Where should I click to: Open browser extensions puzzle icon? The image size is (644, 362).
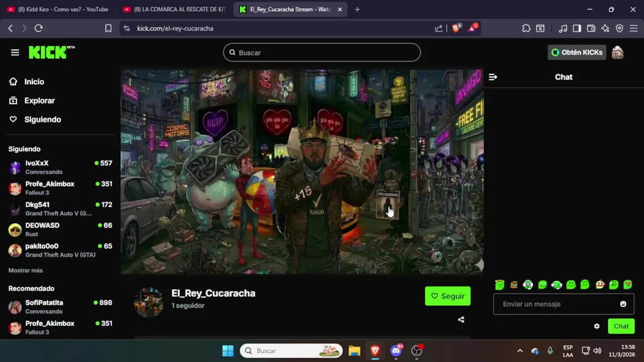pyautogui.click(x=526, y=29)
